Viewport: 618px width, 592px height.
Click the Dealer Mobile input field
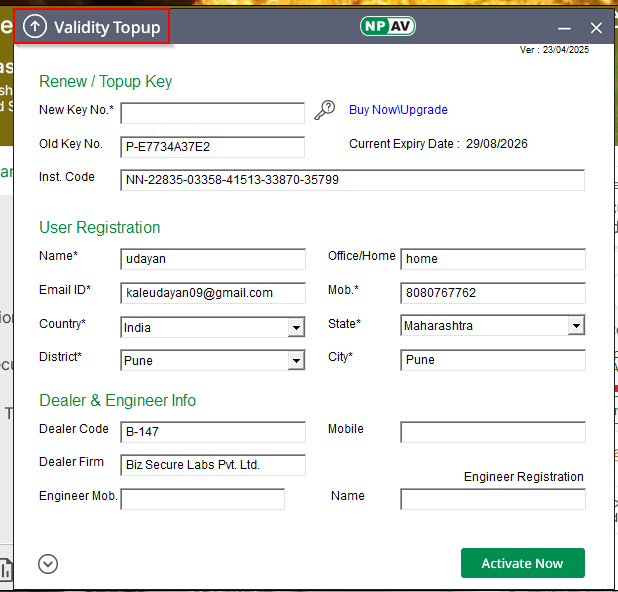pos(492,432)
